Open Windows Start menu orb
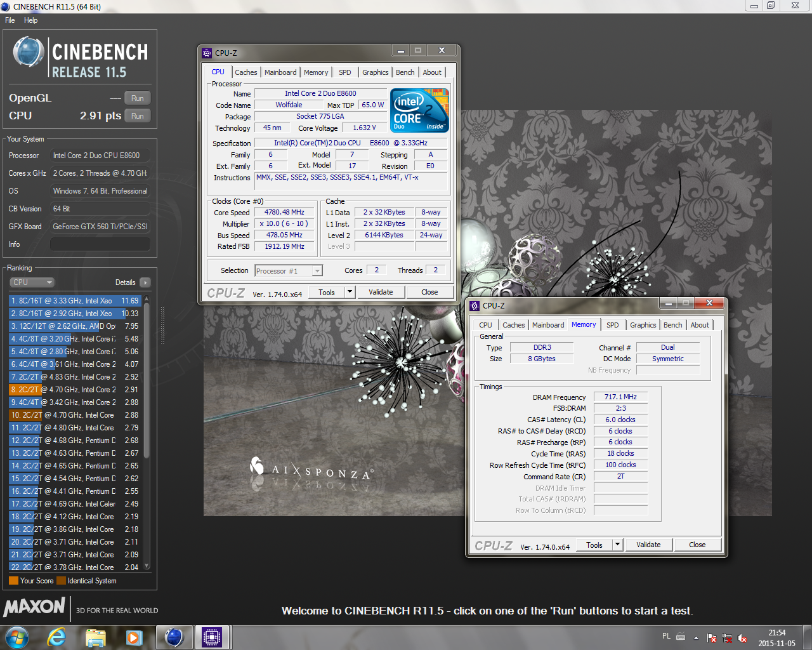This screenshot has height=650, width=812. coord(17,637)
